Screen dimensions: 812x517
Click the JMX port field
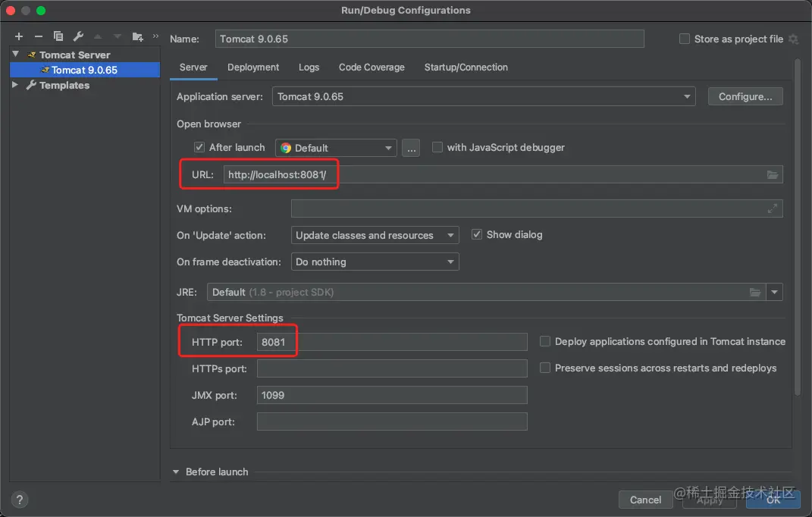[x=392, y=395]
